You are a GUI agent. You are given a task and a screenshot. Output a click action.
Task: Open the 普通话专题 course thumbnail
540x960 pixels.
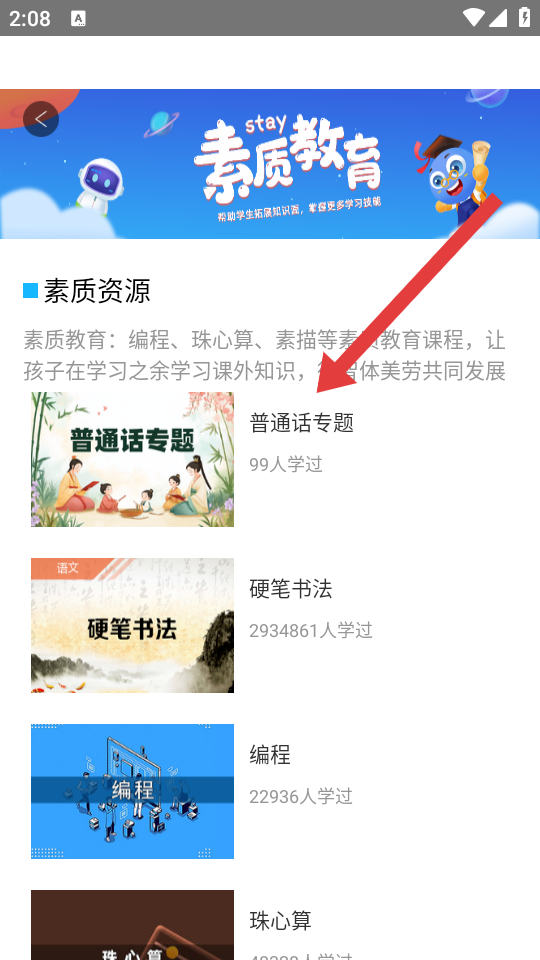pos(132,459)
